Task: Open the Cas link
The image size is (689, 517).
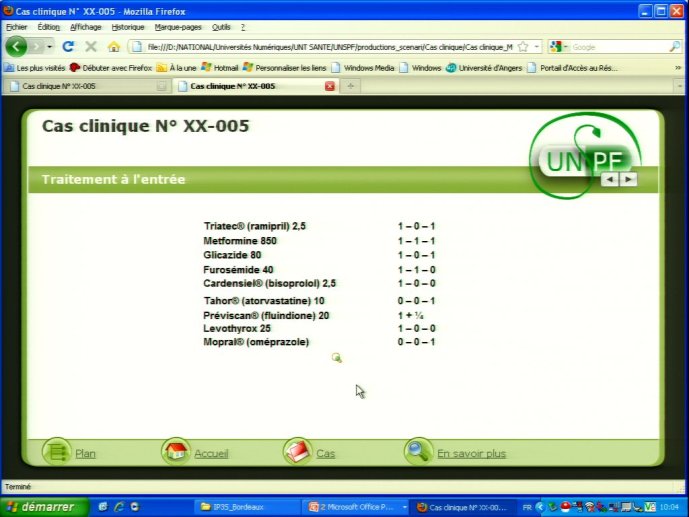Action: pyautogui.click(x=326, y=454)
